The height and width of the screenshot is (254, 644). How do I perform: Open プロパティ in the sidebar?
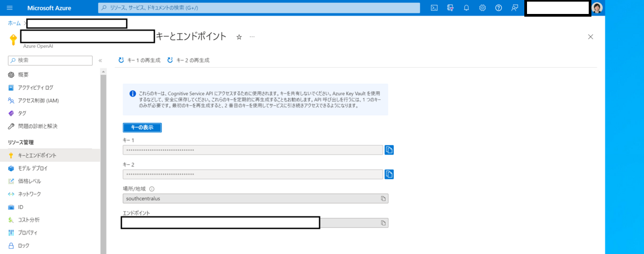50,233
